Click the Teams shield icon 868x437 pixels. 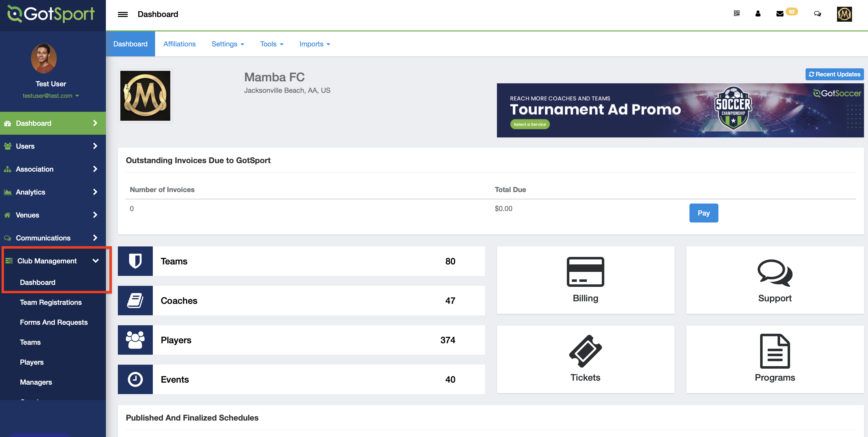point(135,261)
